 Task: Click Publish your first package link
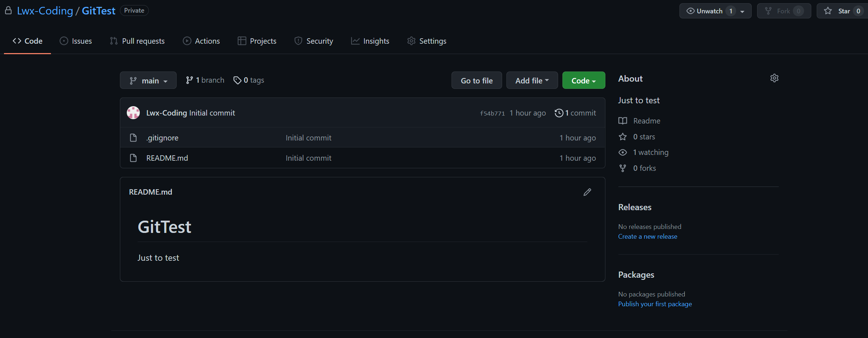pos(655,304)
